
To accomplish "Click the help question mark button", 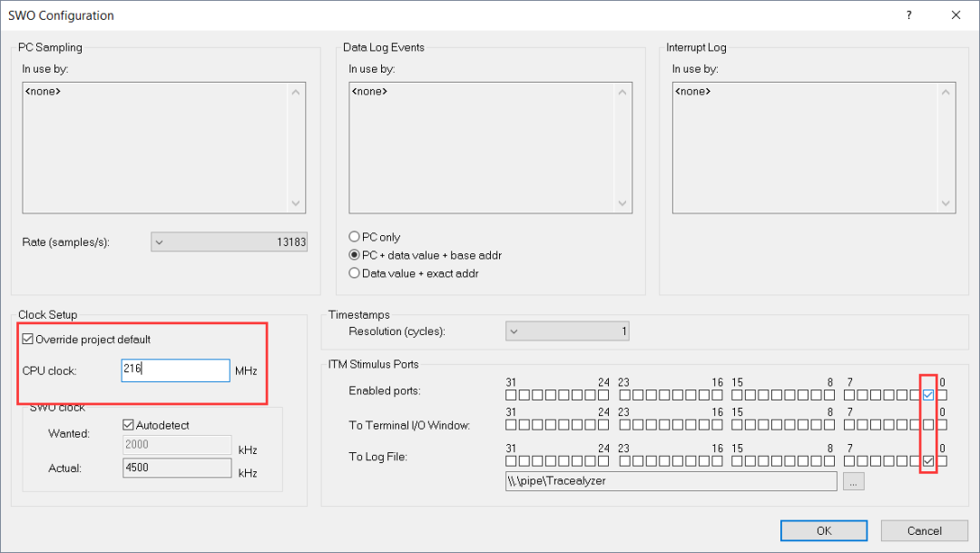I will (x=908, y=15).
